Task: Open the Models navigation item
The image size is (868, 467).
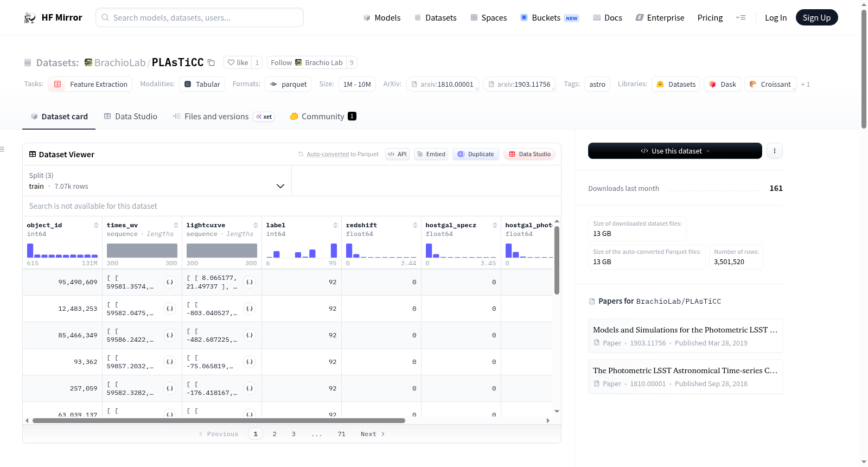Action: point(382,17)
